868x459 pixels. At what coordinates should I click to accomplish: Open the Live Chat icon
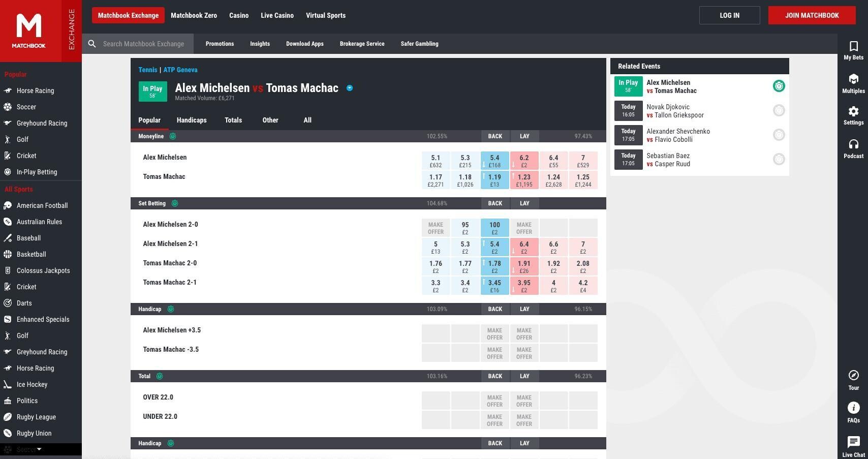click(853, 442)
